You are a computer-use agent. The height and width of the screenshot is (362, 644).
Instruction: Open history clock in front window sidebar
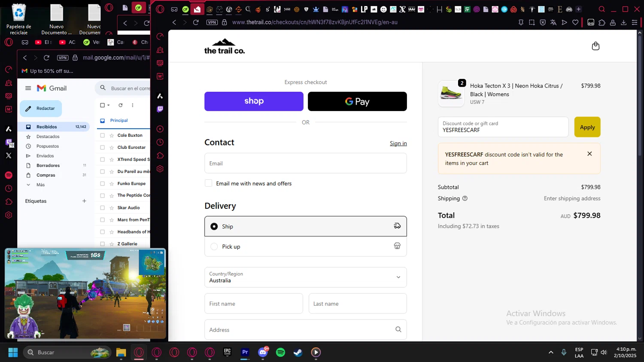(x=160, y=142)
